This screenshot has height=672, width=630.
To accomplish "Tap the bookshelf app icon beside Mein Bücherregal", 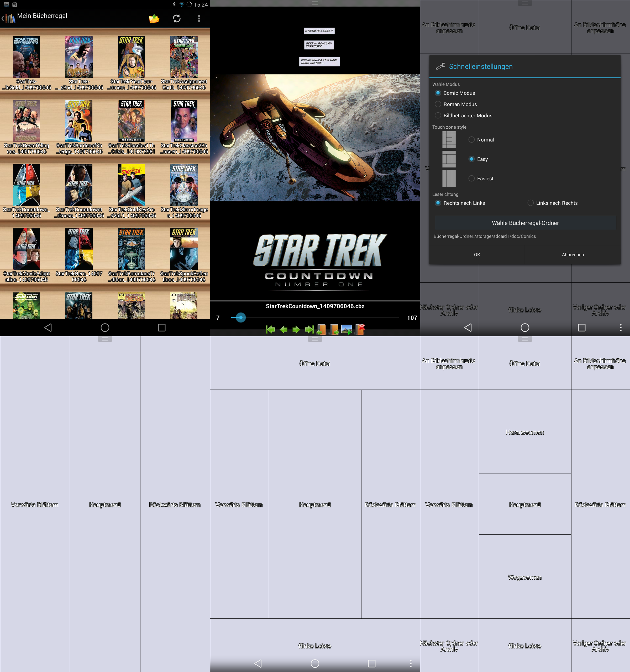I will coord(10,18).
